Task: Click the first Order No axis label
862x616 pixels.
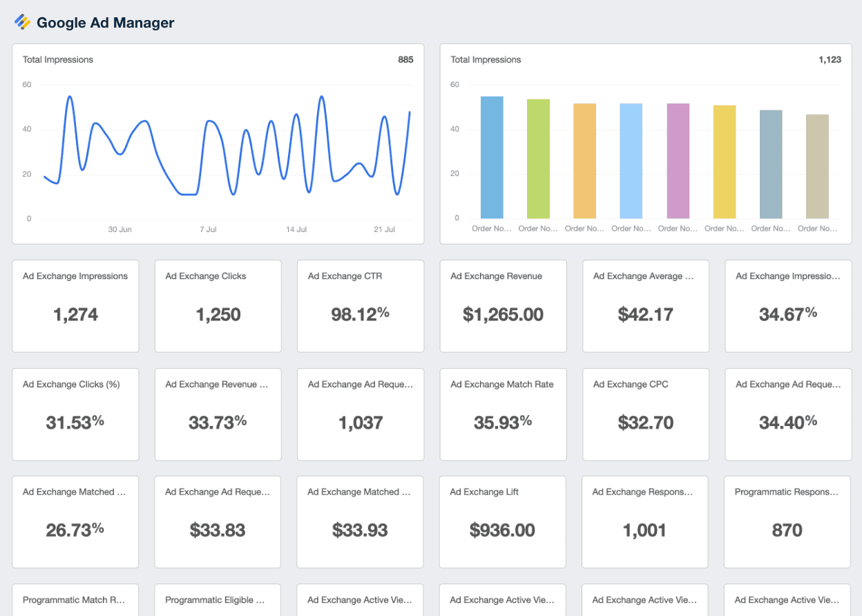Action: point(492,229)
